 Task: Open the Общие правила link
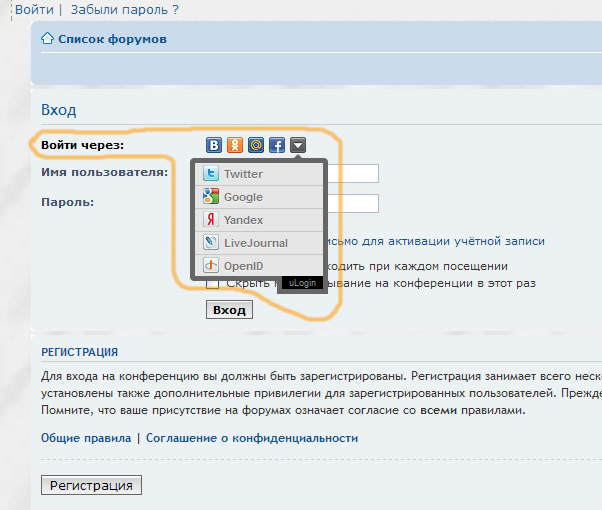tap(86, 438)
